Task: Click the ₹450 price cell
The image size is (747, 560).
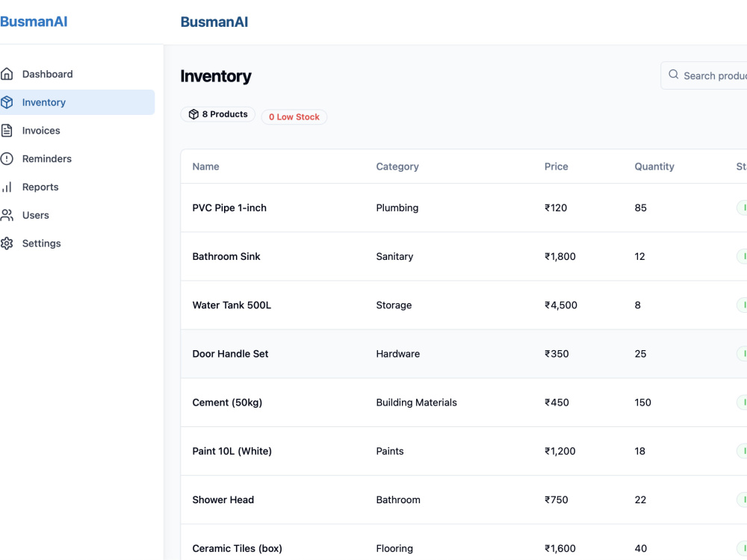Action: [x=557, y=402]
